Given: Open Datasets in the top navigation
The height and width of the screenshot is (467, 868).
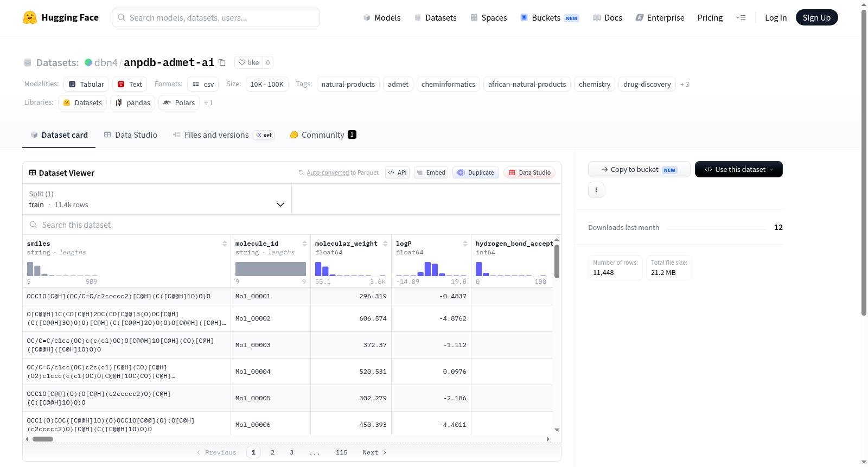Looking at the screenshot, I should point(436,17).
